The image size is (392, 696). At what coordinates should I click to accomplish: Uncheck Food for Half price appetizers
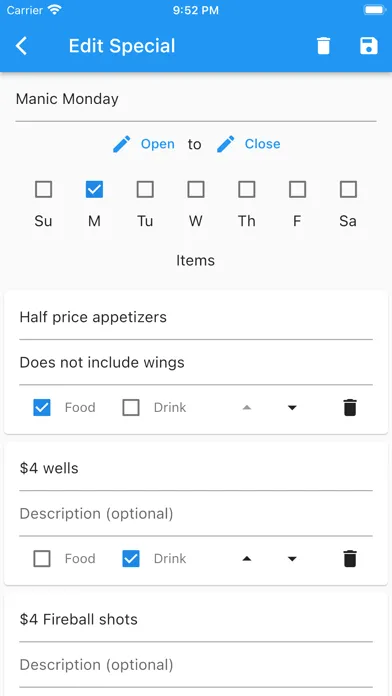click(42, 407)
